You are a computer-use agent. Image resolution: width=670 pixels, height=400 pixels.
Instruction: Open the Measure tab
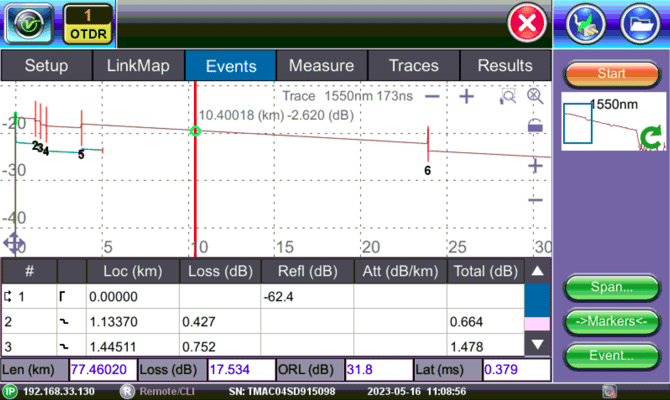321,66
